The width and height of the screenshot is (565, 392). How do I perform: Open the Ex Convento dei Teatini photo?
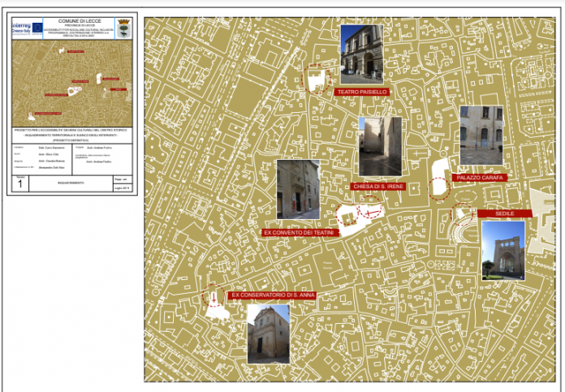298,190
